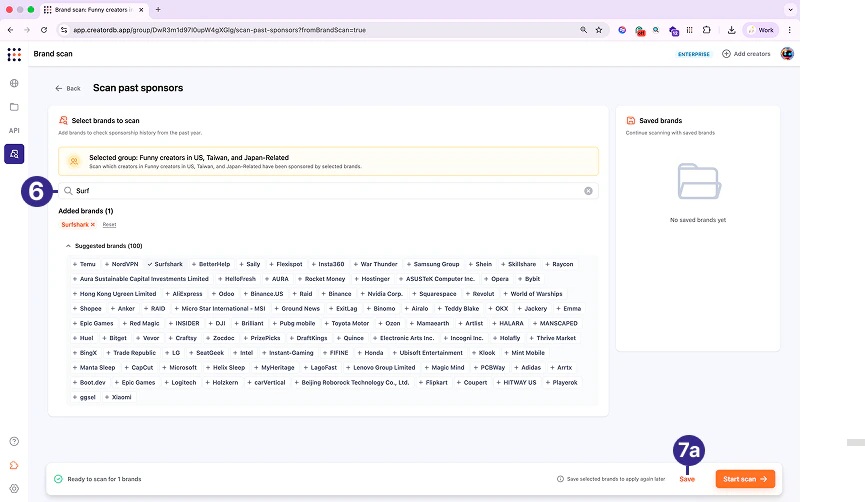Add DraftKings brand chip
The height and width of the screenshot is (502, 865).
(308, 338)
